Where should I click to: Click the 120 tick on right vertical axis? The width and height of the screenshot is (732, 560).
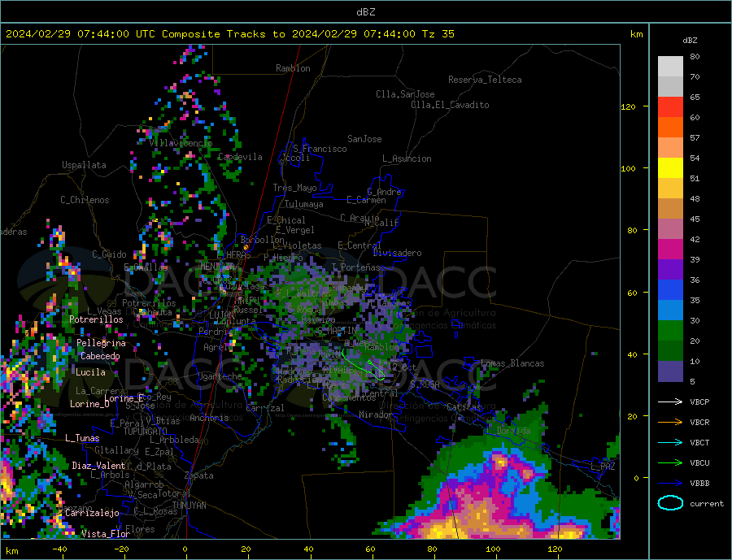point(629,106)
